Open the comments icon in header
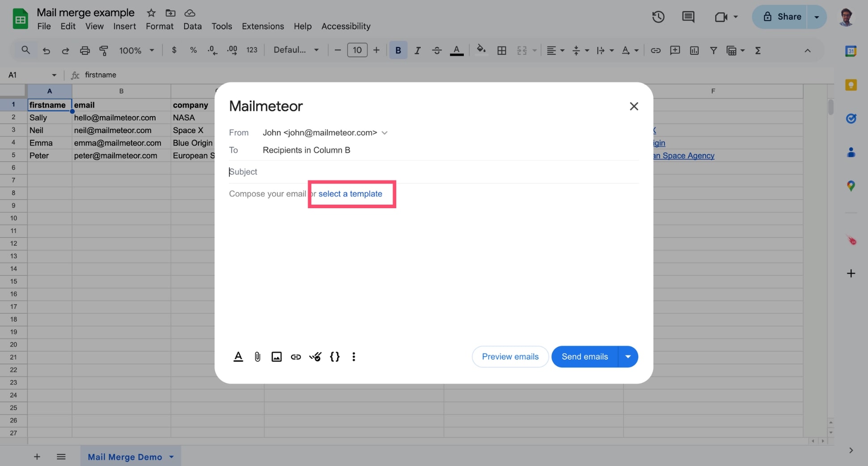 coord(688,17)
